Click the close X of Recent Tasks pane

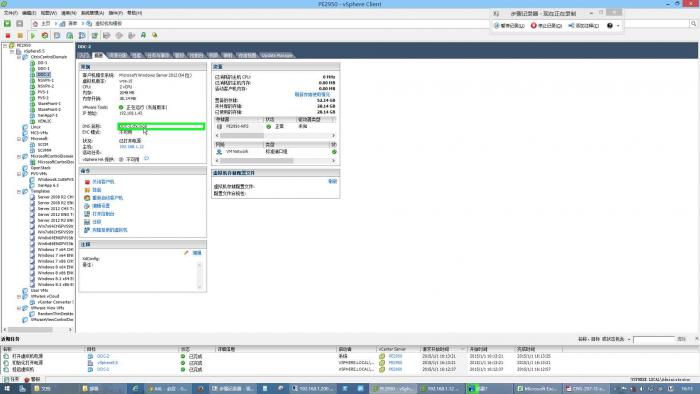(x=696, y=339)
